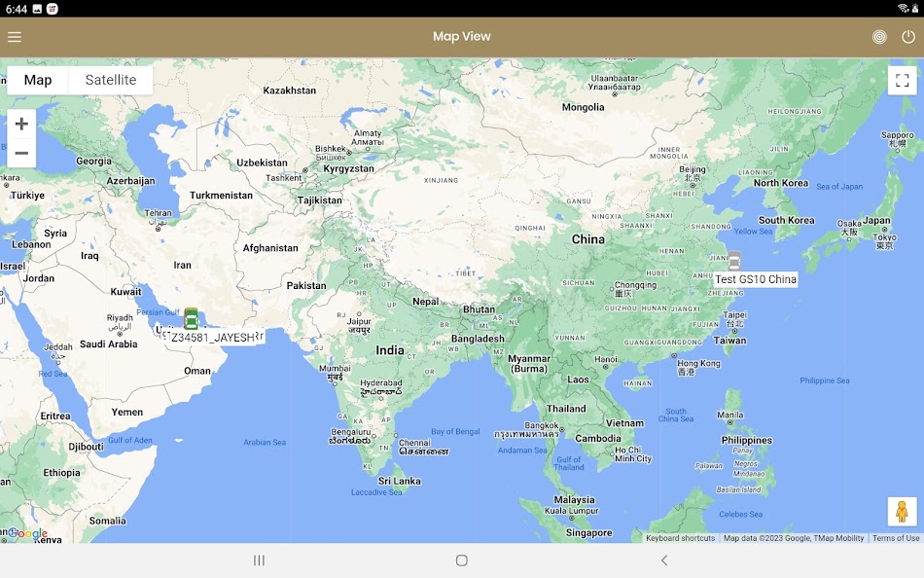Click the Google logo on the map
Screen dimensions: 924x578
pos(28,534)
